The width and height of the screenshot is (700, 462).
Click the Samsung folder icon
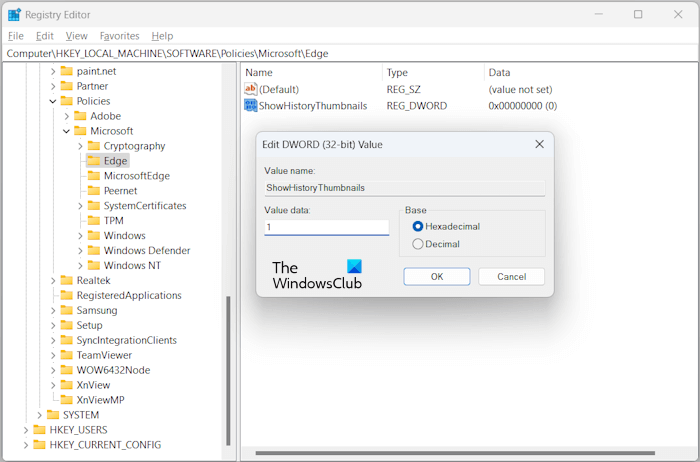(67, 310)
